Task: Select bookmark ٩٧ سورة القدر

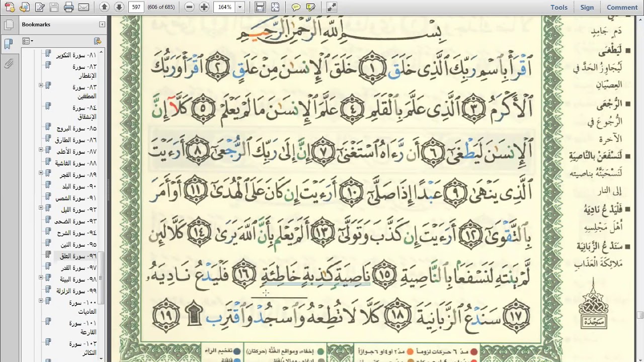Action: pos(78,267)
